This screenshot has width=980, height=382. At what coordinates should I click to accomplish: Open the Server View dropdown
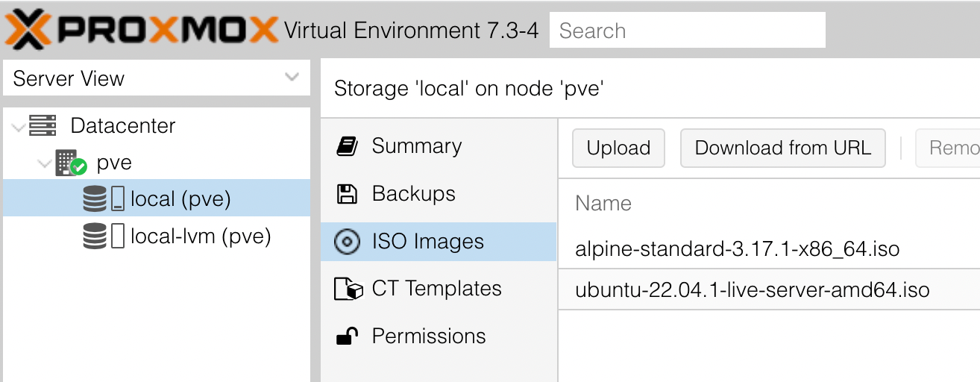157,78
